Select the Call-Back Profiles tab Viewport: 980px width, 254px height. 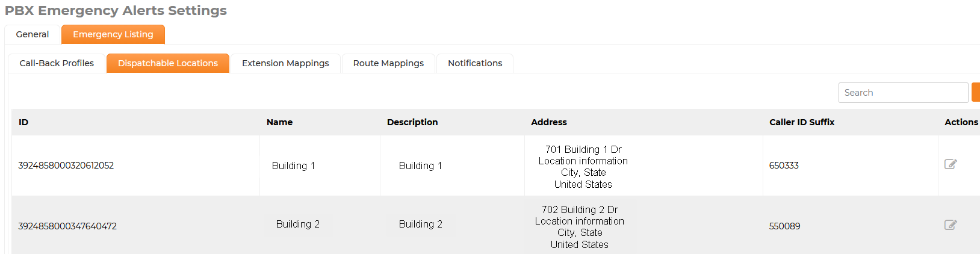point(57,63)
